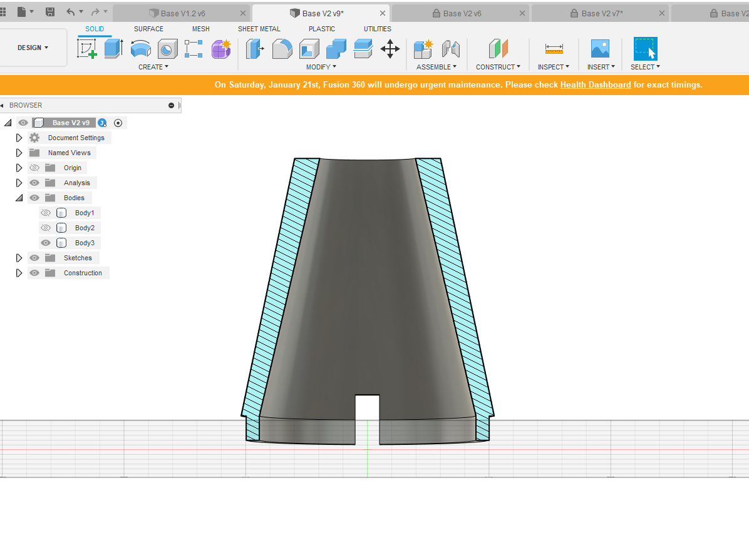
Task: Click the Move/Copy arrows icon
Action: click(x=390, y=49)
